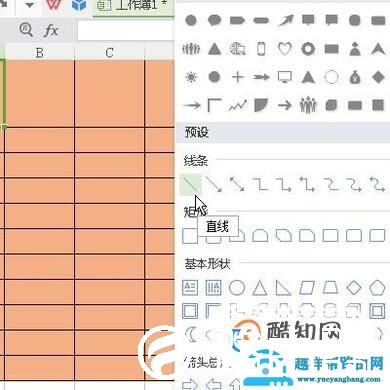Screen dimensions: 390x390
Task: Select the curved arrow connector line
Action: point(354,184)
